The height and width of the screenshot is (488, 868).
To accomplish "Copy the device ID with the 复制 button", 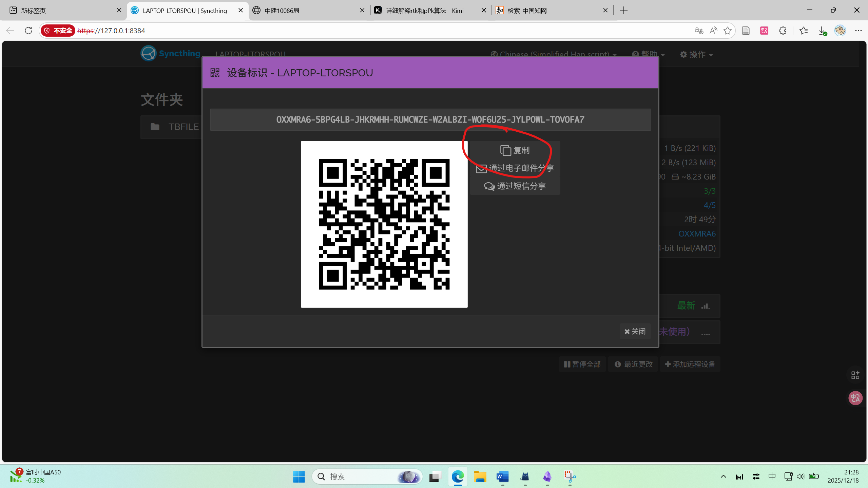I will [x=515, y=150].
